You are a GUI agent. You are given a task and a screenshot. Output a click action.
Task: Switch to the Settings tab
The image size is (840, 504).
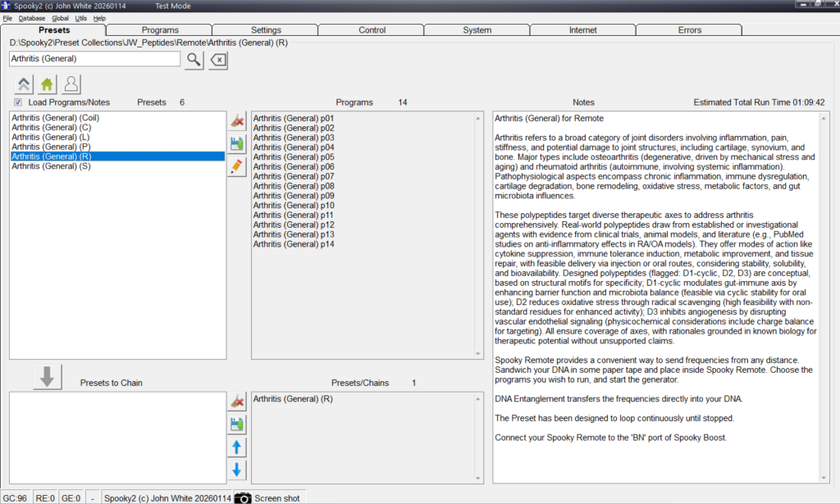point(266,30)
